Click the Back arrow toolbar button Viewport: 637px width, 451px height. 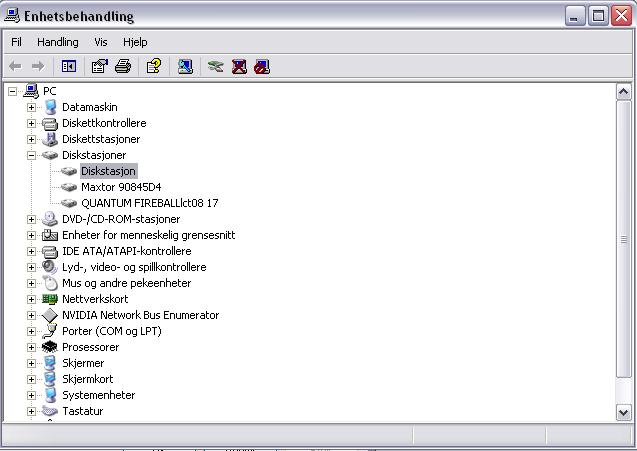point(15,66)
